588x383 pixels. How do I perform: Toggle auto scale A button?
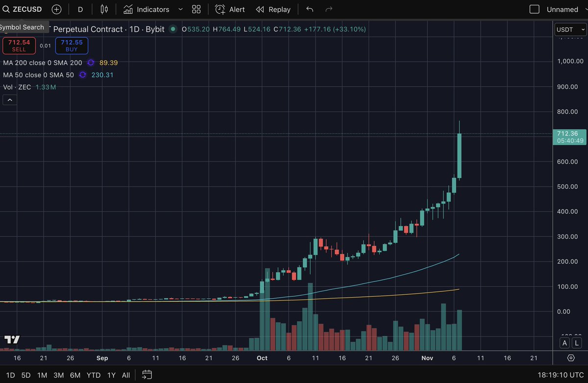click(x=564, y=343)
